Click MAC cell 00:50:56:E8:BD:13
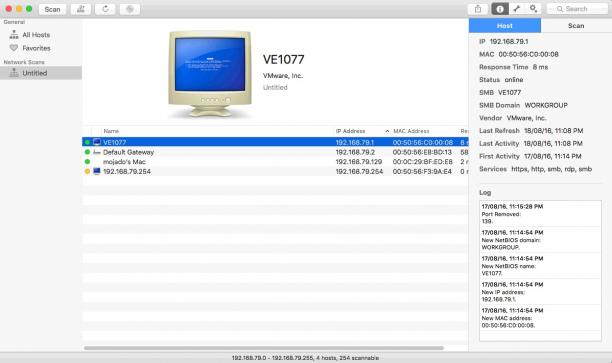This screenshot has height=363, width=612. 422,152
